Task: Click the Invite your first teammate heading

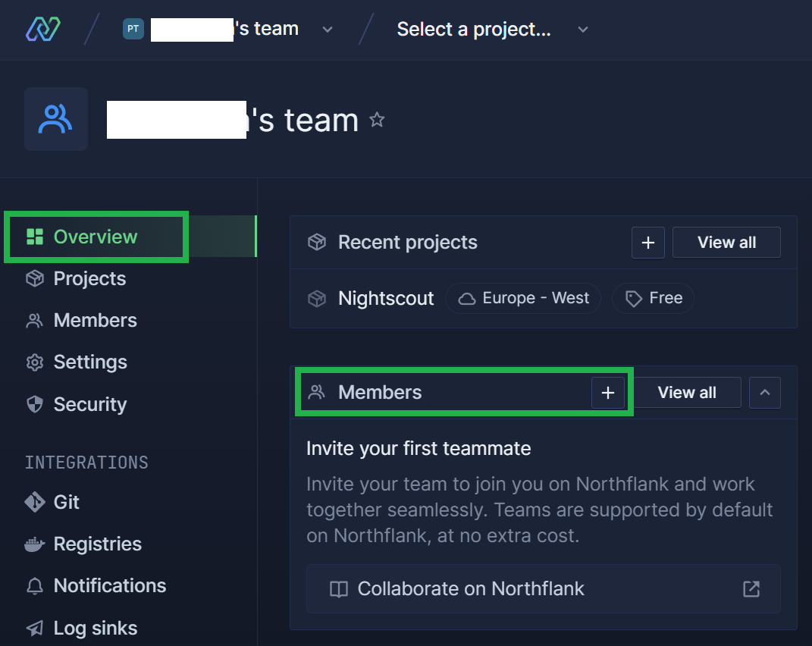Action: (x=419, y=449)
